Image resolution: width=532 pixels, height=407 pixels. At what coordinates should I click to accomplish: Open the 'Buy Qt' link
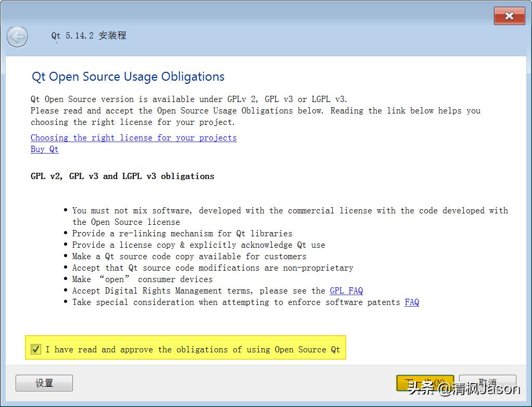pos(44,149)
